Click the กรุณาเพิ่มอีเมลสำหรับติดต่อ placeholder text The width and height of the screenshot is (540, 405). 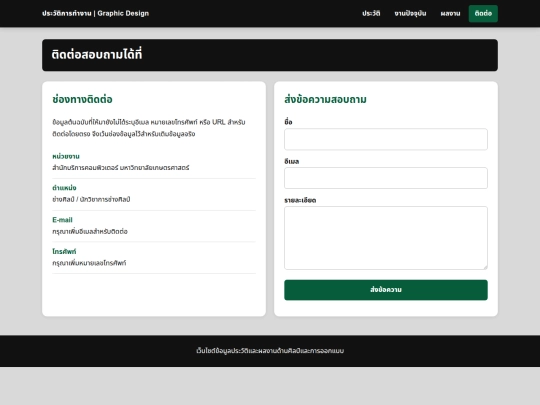pyautogui.click(x=90, y=231)
